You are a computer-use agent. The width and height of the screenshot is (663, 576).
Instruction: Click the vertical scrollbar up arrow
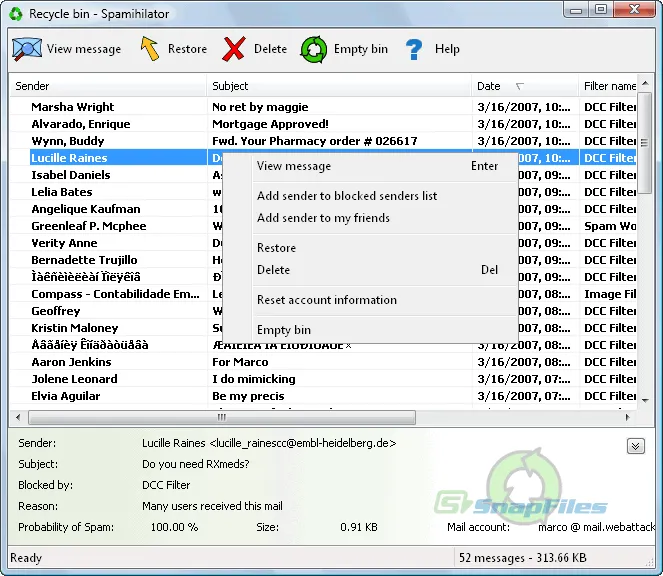tap(645, 83)
